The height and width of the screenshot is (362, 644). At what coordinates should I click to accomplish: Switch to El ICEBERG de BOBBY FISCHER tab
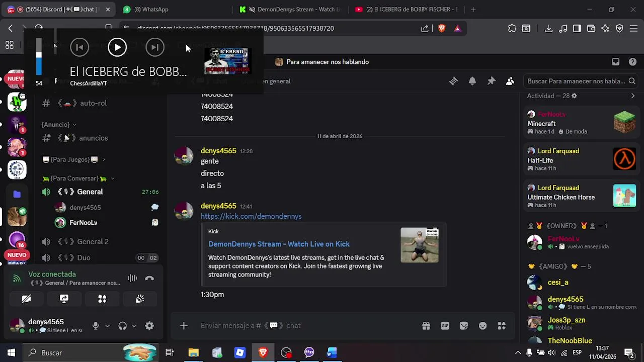tap(407, 9)
